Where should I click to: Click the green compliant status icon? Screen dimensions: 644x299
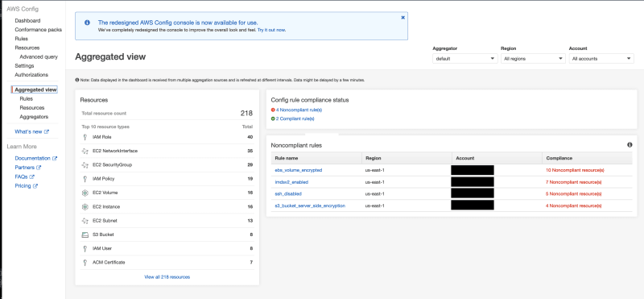(x=273, y=118)
